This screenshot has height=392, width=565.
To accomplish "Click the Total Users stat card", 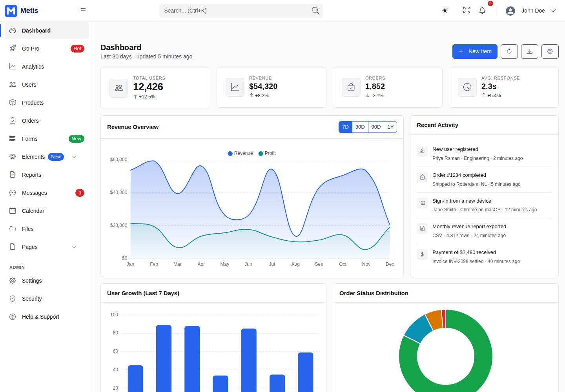I will pos(155,88).
